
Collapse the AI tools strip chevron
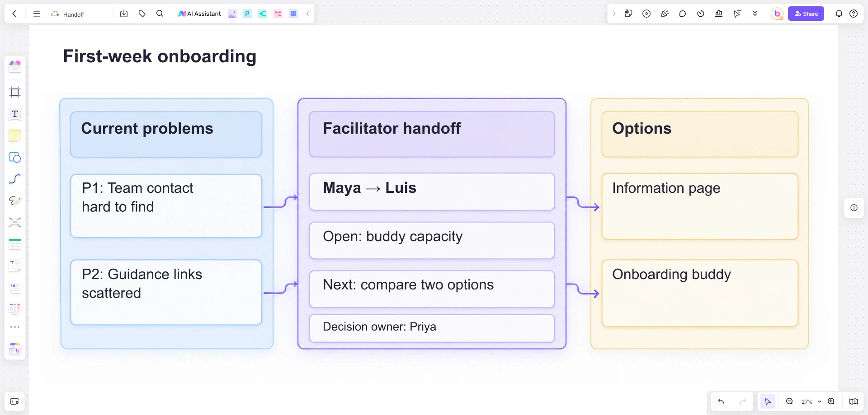pos(308,14)
